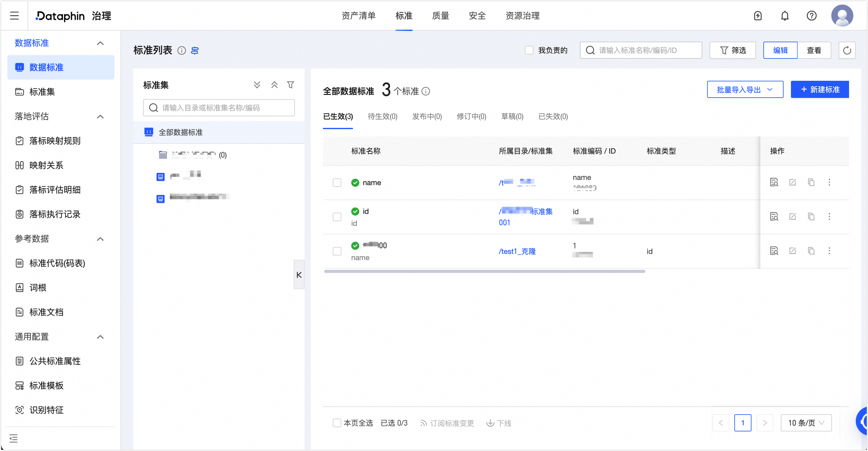Collapse the 落地评估 sidebar group
This screenshot has width=868, height=451.
tap(100, 117)
